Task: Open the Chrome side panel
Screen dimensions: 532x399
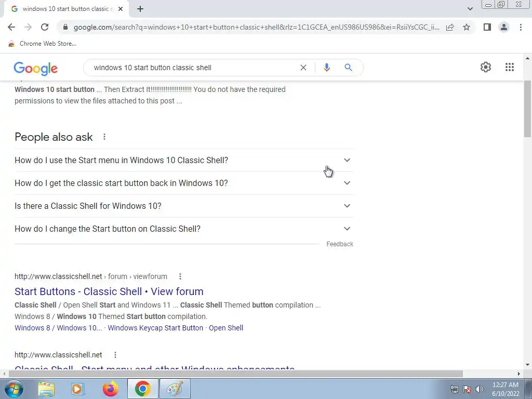Action: coord(487,27)
